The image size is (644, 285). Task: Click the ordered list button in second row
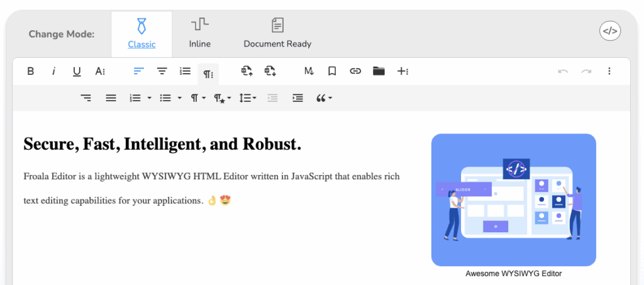coord(135,98)
